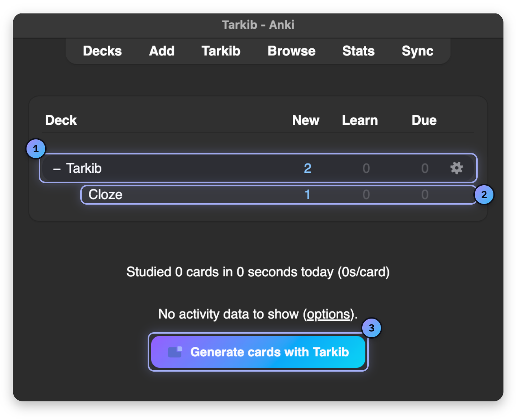Select the Tarkib due count 0
This screenshot has width=516, height=420.
tap(425, 168)
